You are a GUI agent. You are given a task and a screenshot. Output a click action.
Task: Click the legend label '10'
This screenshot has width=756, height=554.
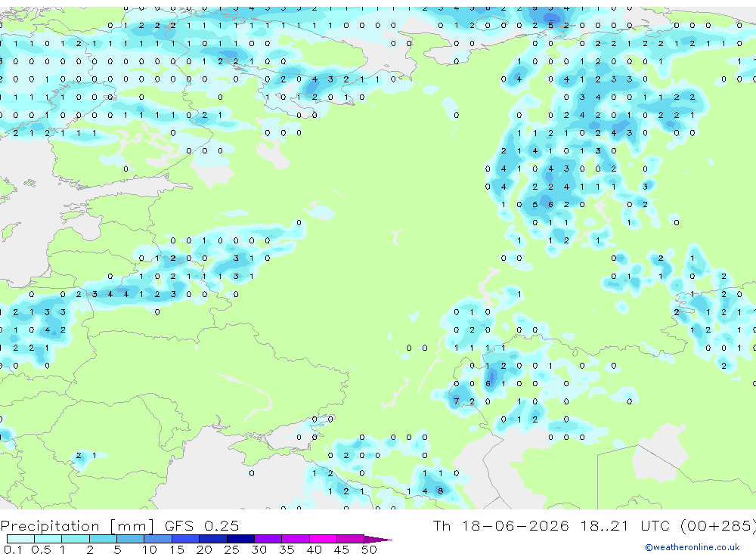pyautogui.click(x=149, y=549)
